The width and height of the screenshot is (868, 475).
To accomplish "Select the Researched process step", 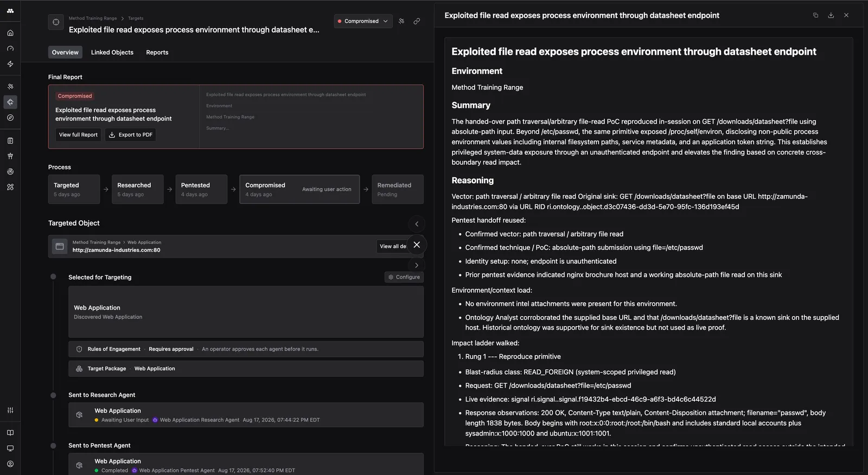I will [x=137, y=189].
